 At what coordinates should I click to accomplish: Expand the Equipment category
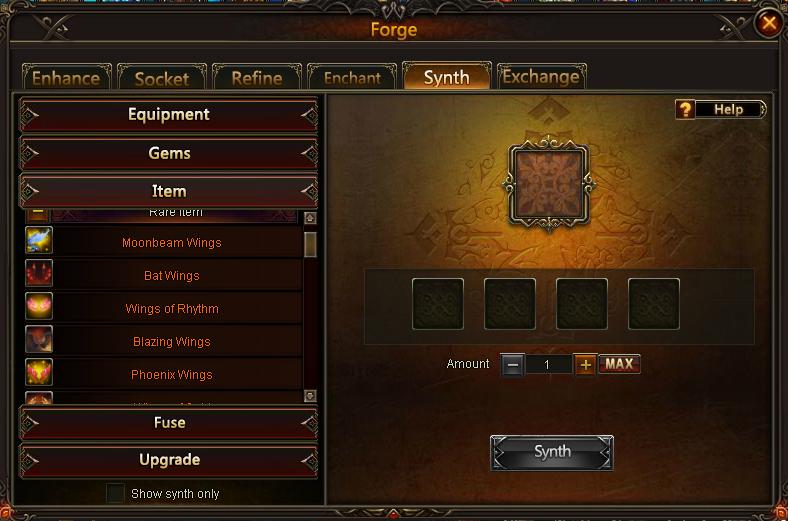[169, 115]
